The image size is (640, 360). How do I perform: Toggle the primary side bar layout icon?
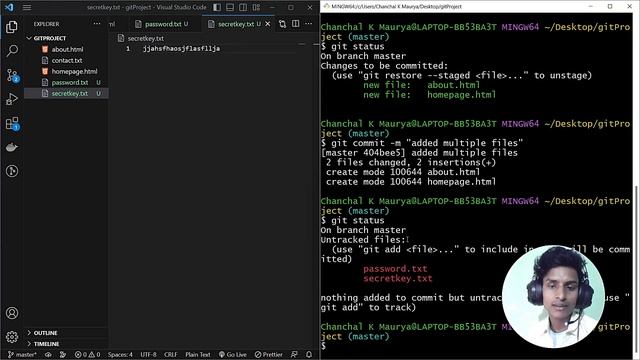coord(217,7)
